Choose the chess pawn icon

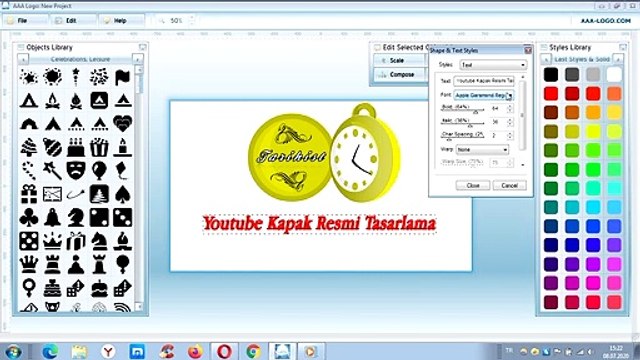76,265
